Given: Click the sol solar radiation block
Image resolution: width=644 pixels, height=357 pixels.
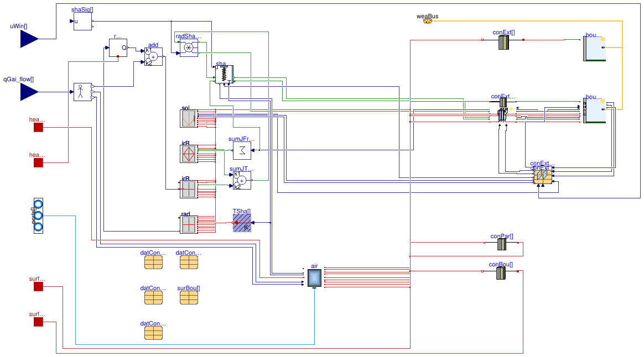Looking at the screenshot, I should (189, 119).
